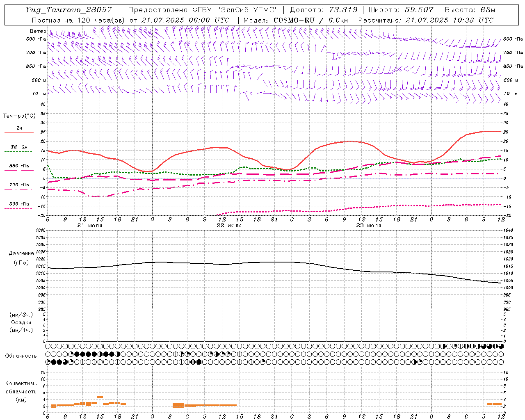Click the 985 value on left pressure axis
The image size is (525, 420).
[x=41, y=309]
